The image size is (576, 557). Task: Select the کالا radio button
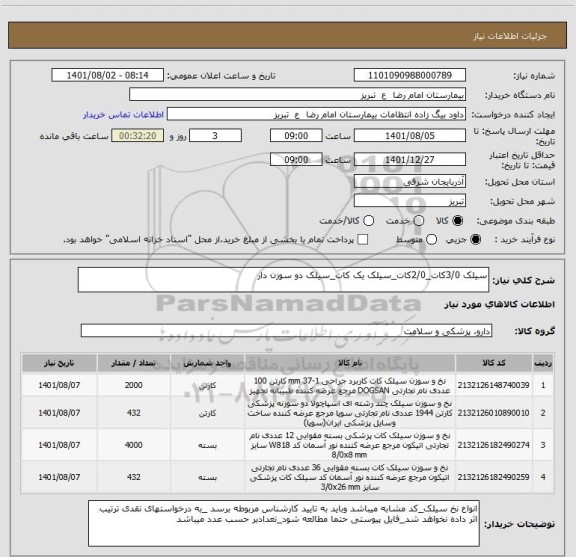tap(458, 221)
